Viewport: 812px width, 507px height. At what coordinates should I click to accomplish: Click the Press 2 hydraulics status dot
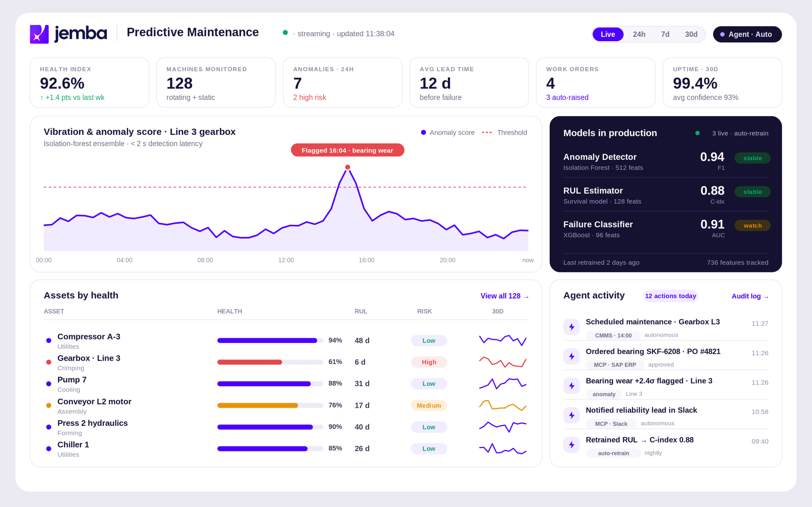[49, 427]
